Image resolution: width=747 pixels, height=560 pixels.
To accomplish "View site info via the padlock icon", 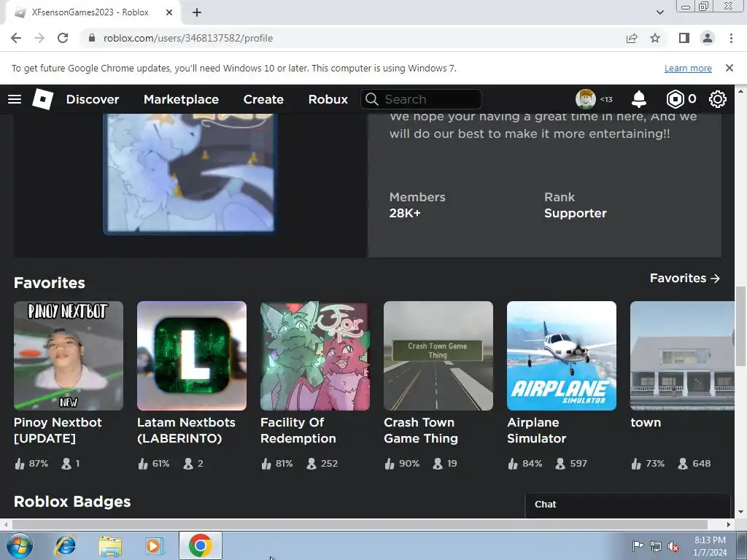I will (x=92, y=38).
